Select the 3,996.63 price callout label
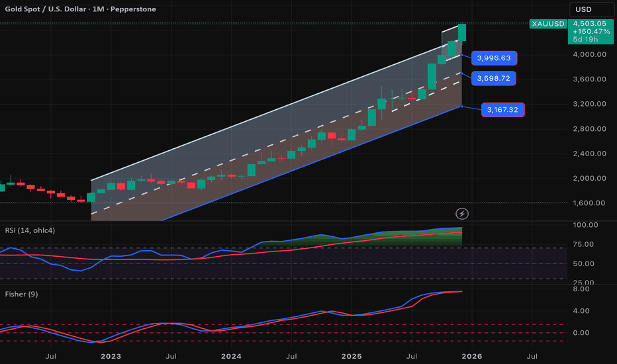Viewport: 617px width, 364px height. click(x=493, y=58)
